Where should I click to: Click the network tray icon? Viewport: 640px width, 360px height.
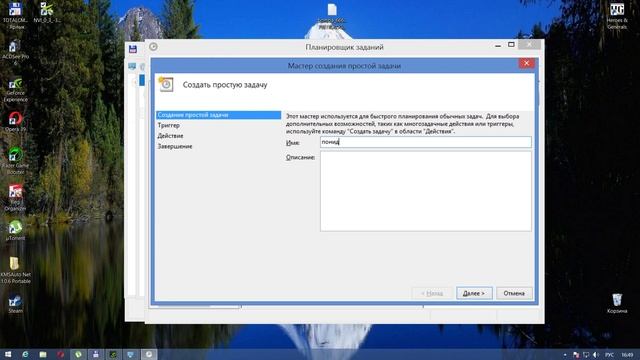pyautogui.click(x=586, y=355)
